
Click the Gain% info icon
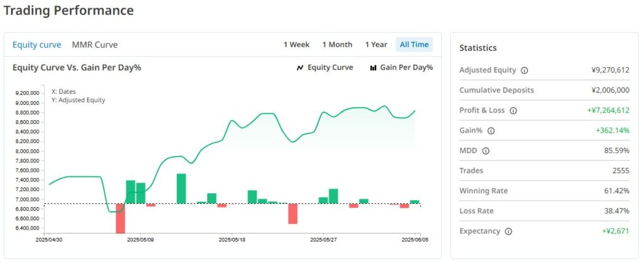[491, 131]
